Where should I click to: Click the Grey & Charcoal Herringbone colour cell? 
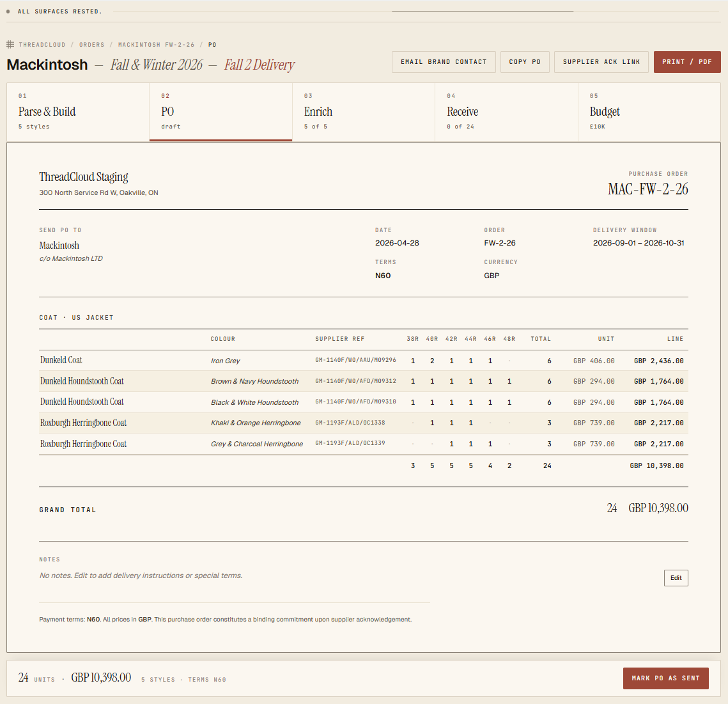257,444
